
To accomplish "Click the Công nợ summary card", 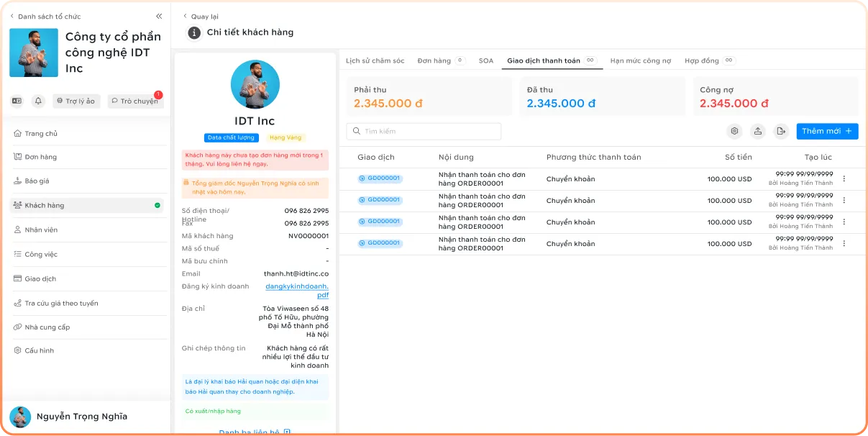I will click(776, 96).
